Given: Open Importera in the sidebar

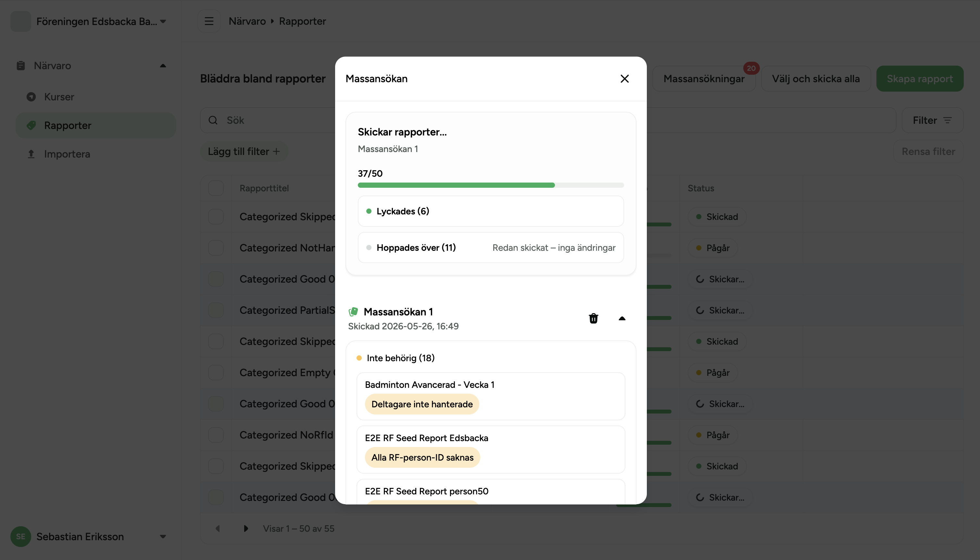Looking at the screenshot, I should click(95, 154).
